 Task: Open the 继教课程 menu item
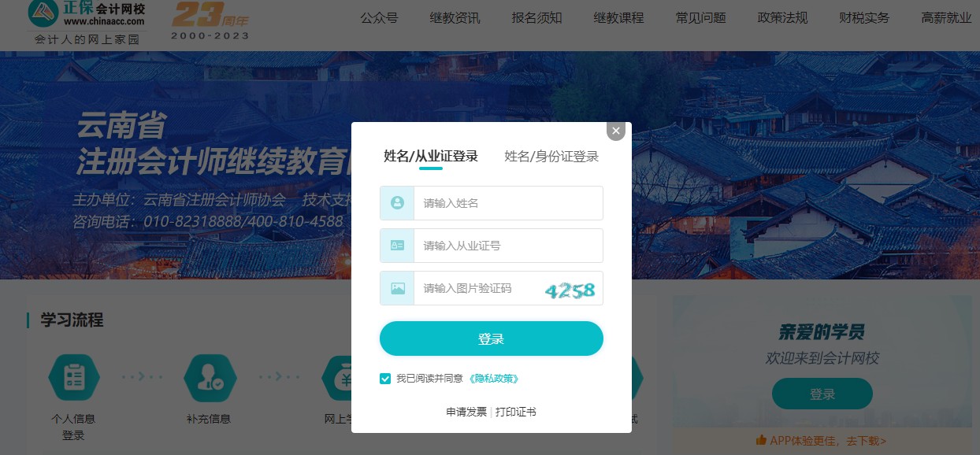619,18
